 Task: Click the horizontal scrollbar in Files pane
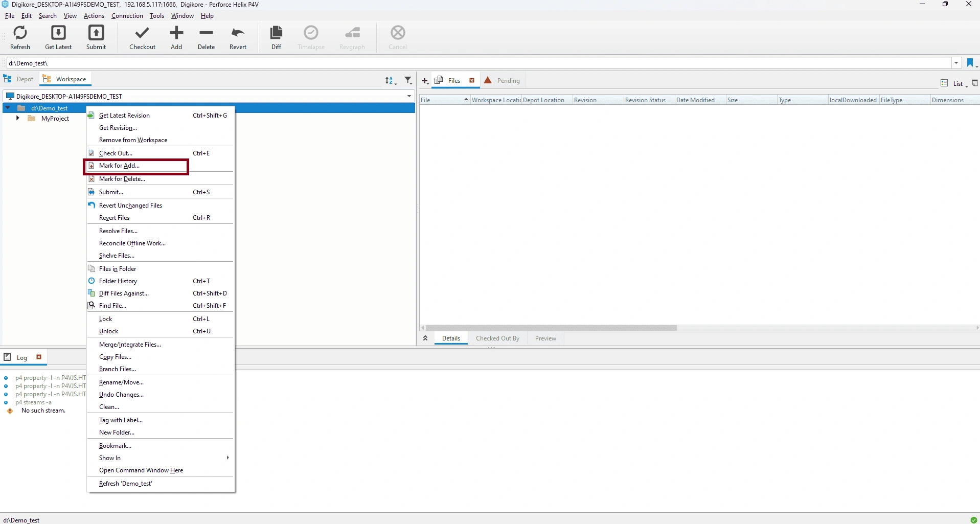(551, 328)
